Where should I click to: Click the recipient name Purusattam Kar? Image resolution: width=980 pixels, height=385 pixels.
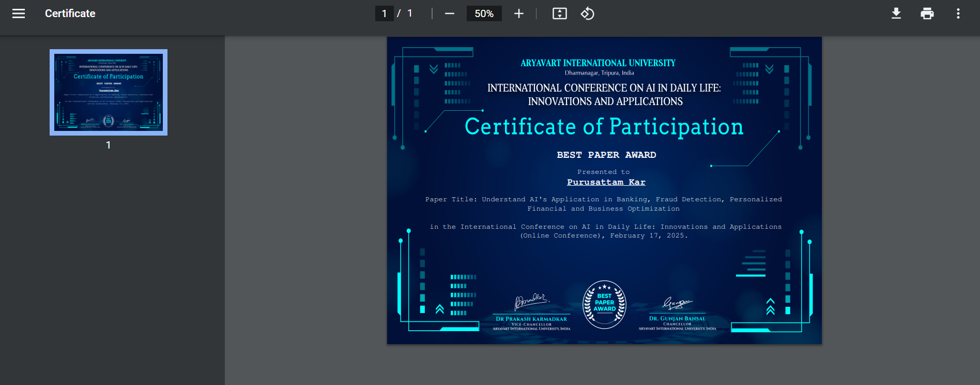(x=606, y=182)
